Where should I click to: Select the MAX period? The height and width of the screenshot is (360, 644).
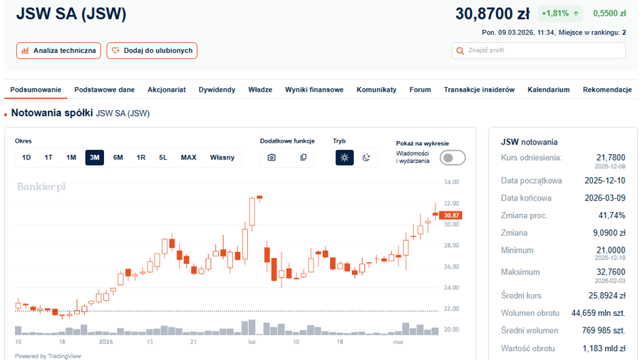[x=189, y=158]
